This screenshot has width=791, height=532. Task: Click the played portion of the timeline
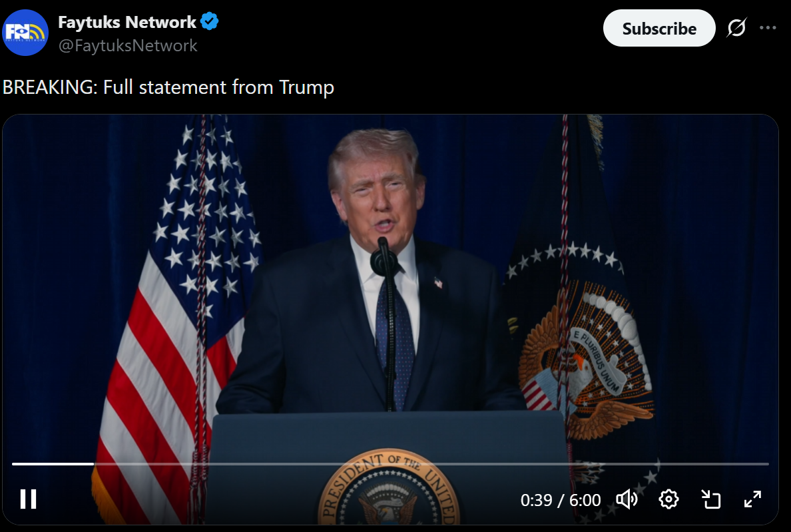[53, 463]
